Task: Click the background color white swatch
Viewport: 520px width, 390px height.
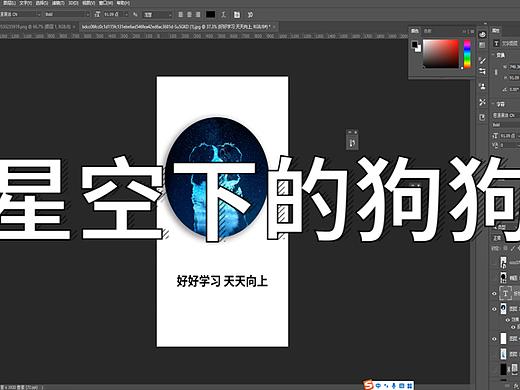Action: pos(418,49)
